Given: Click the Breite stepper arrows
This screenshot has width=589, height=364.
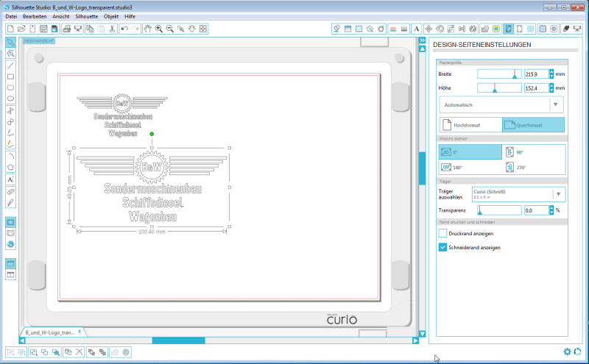Looking at the screenshot, I should tap(551, 74).
